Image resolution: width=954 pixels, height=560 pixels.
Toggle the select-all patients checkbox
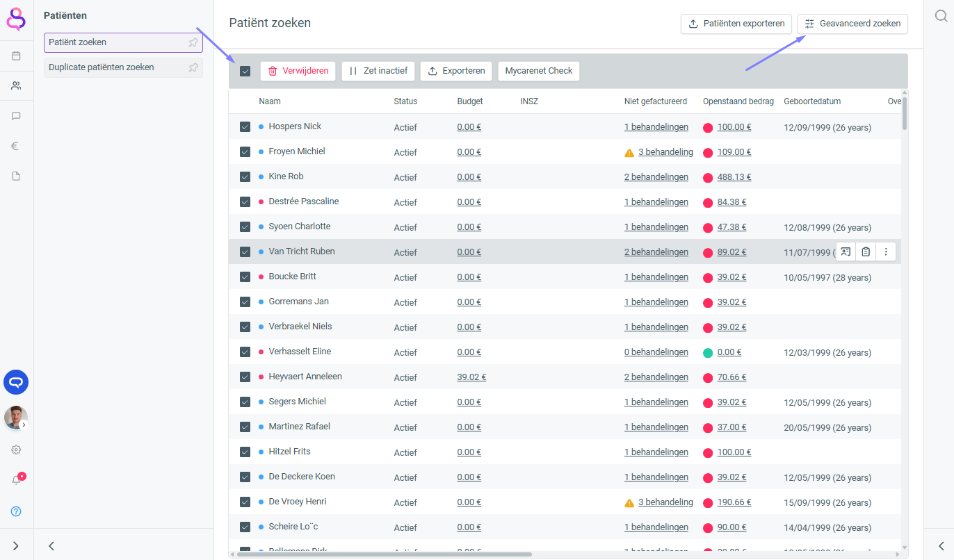(x=245, y=71)
